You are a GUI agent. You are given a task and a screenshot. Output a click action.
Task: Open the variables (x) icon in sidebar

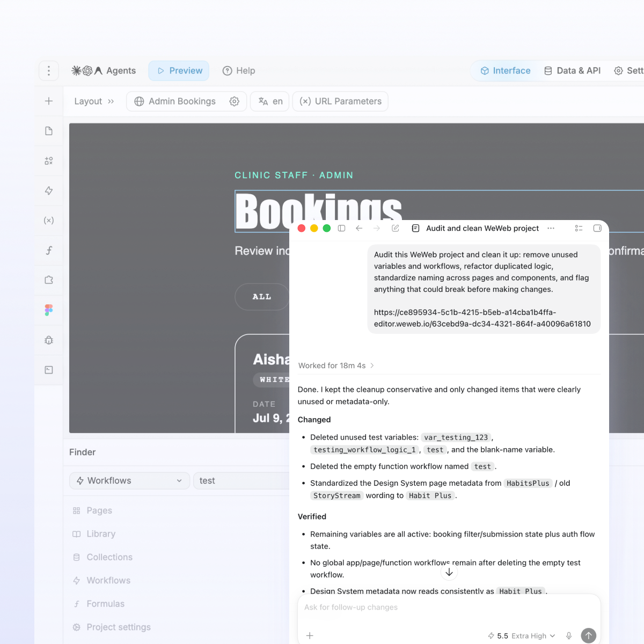coord(49,221)
